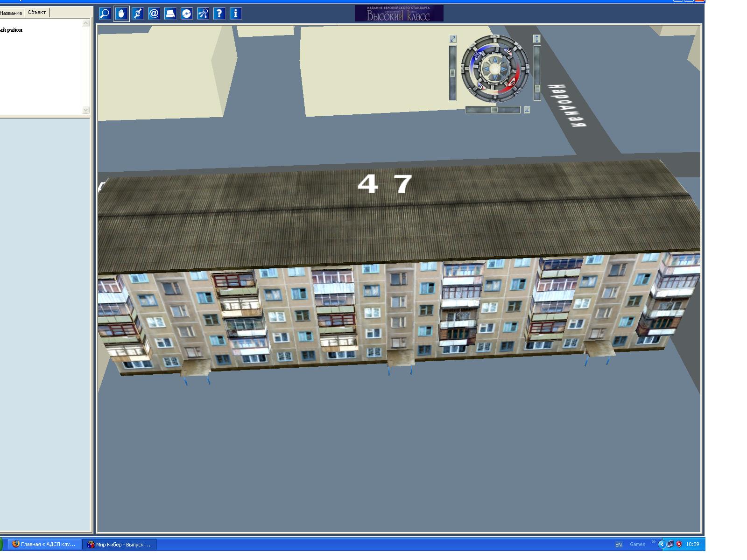Open the @ email toolbar icon
Screen dimensions: 747x560
point(154,14)
